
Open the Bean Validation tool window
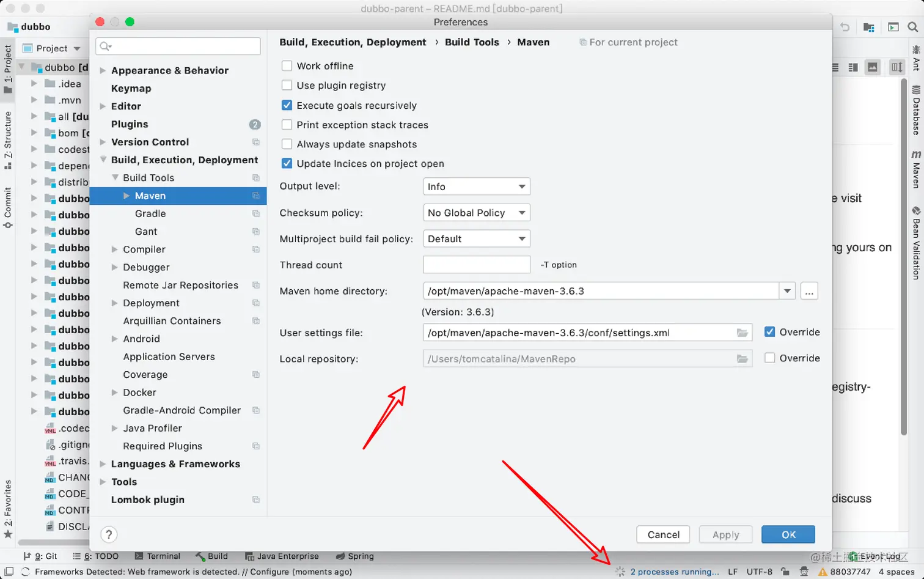(x=916, y=243)
